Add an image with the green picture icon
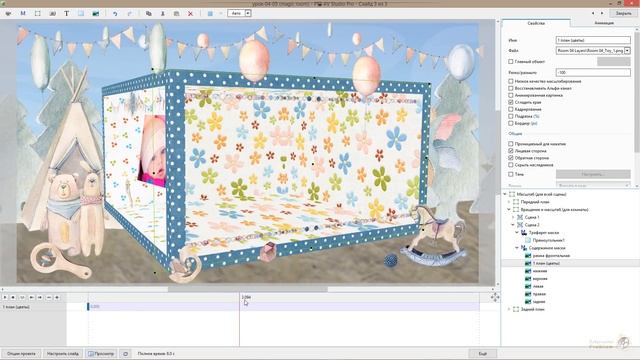Image resolution: width=640 pixels, height=360 pixels. (96, 13)
